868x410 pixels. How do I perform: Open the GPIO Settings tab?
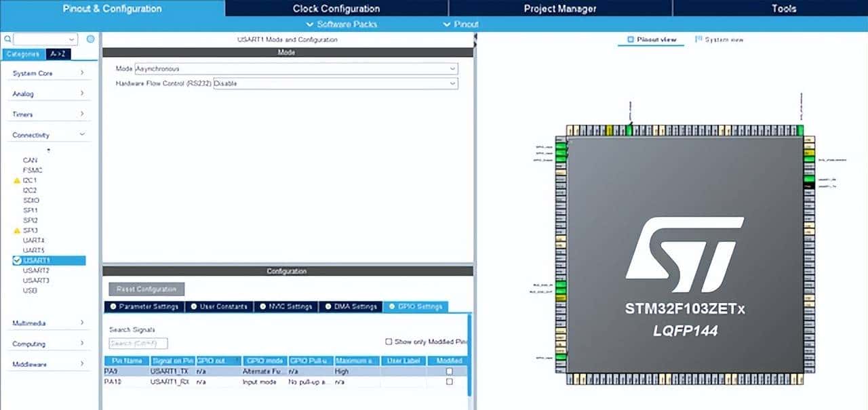[416, 306]
